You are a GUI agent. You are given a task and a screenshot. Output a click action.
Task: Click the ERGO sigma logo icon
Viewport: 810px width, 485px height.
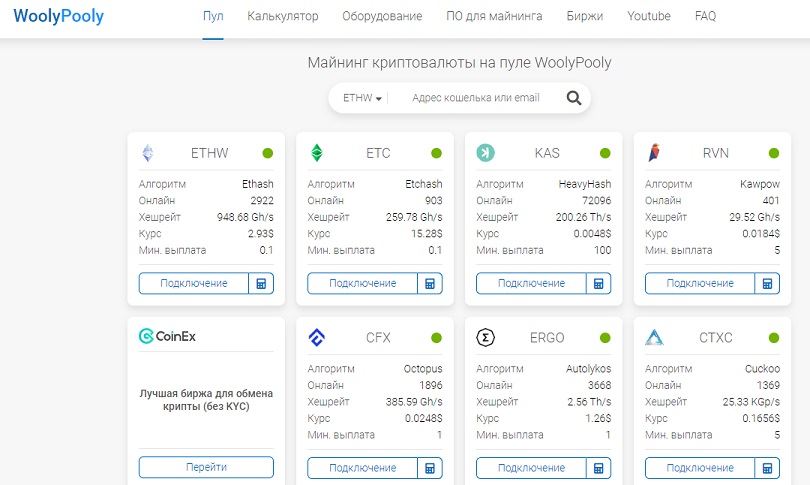[x=486, y=338]
